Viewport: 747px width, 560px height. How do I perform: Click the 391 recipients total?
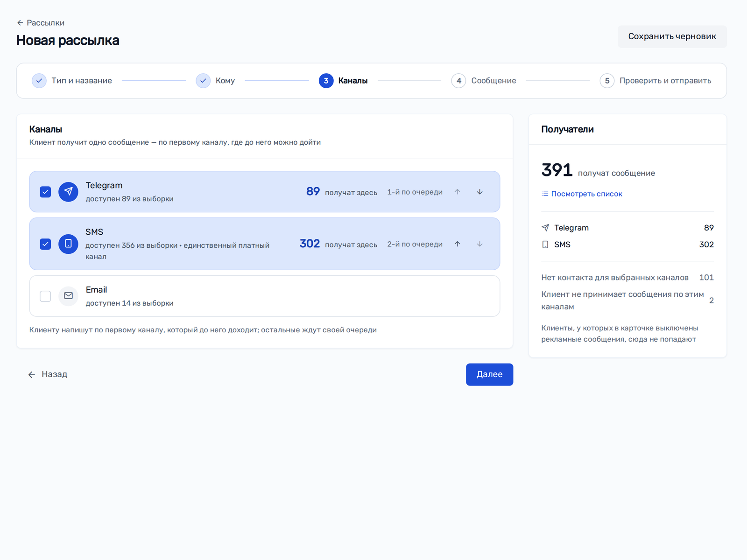(x=557, y=170)
